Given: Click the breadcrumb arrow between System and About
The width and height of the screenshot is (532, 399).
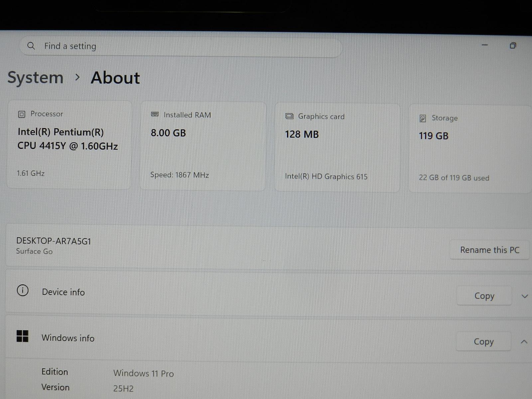Looking at the screenshot, I should [x=77, y=77].
